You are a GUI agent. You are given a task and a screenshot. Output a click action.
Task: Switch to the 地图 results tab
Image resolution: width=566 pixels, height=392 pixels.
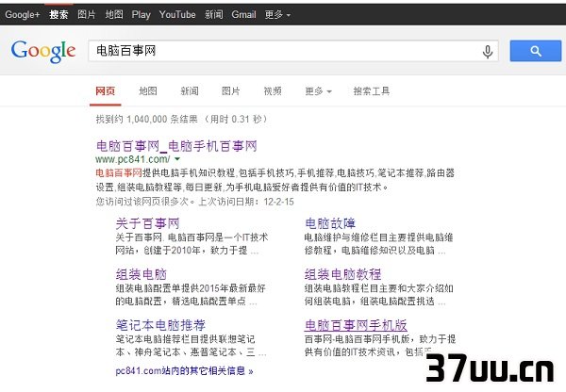coord(148,91)
